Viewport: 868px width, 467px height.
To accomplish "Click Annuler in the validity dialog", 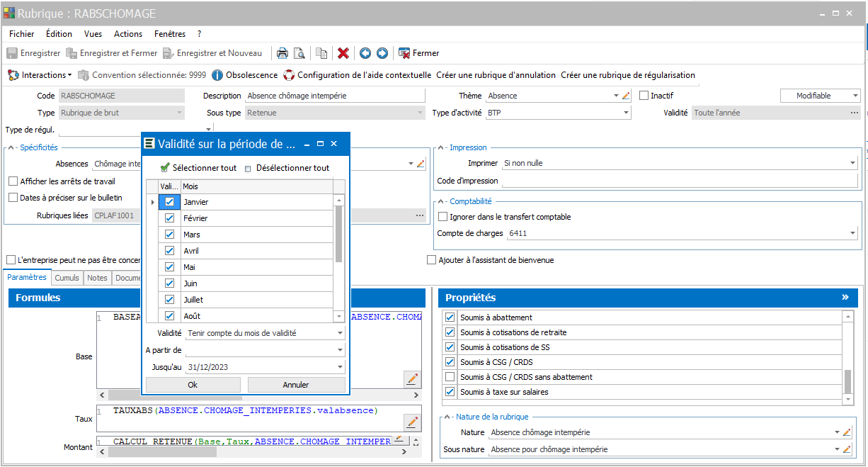I will [296, 385].
